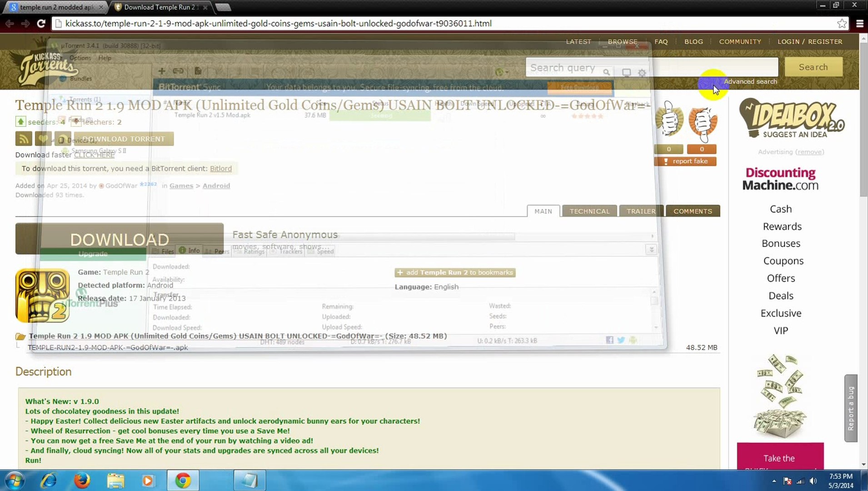Add Temple Run 2 to bookmarks
The height and width of the screenshot is (491, 868).
click(x=455, y=273)
